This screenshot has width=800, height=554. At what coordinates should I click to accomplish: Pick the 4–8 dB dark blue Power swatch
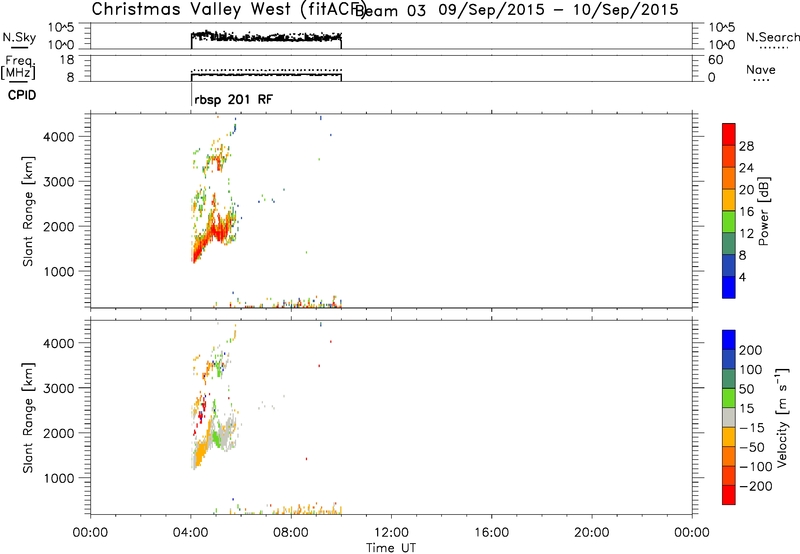click(729, 265)
